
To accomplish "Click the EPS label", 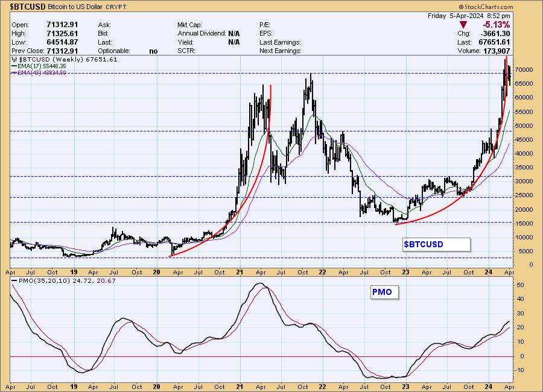I will [x=266, y=34].
